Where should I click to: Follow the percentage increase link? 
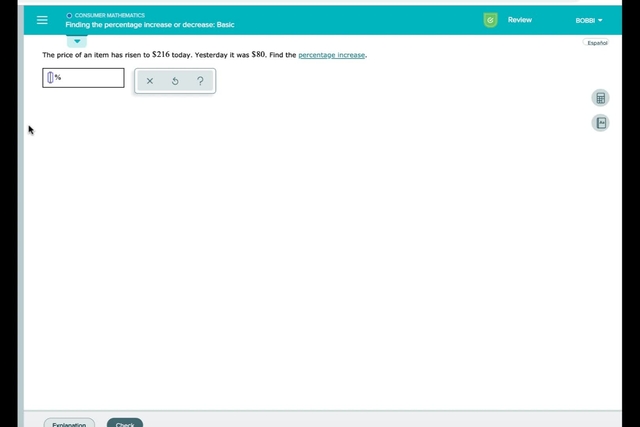(332, 55)
